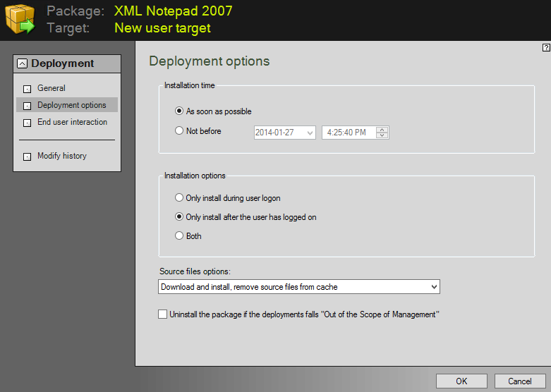Click the XML Notepad 2007 package name
The width and height of the screenshot is (551, 392).
(x=174, y=11)
